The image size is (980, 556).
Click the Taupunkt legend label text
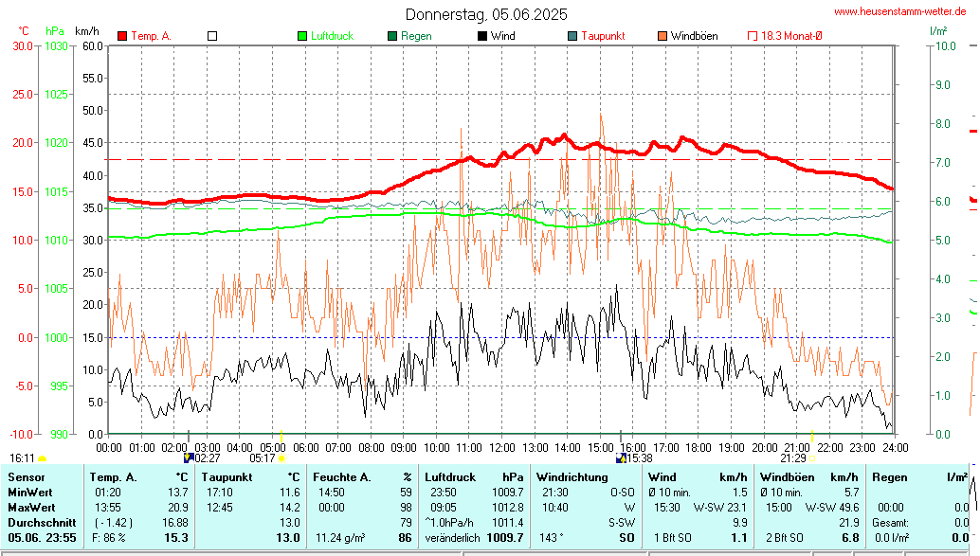[603, 36]
